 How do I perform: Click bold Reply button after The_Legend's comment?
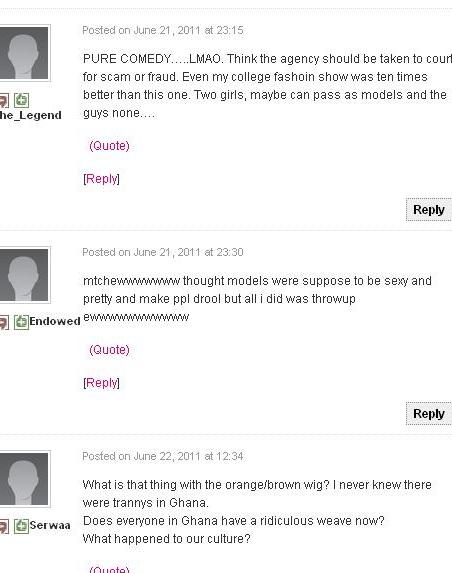coord(429,210)
